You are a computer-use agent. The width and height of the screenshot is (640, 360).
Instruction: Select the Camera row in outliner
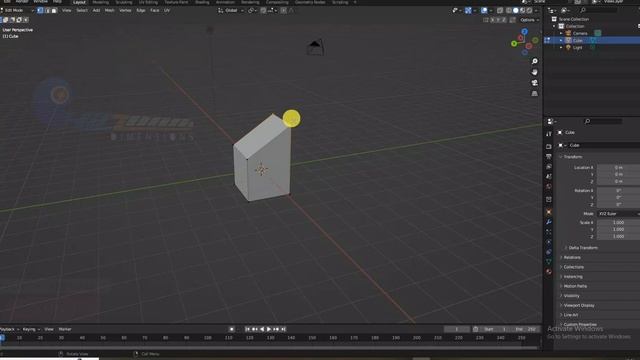(x=592, y=33)
